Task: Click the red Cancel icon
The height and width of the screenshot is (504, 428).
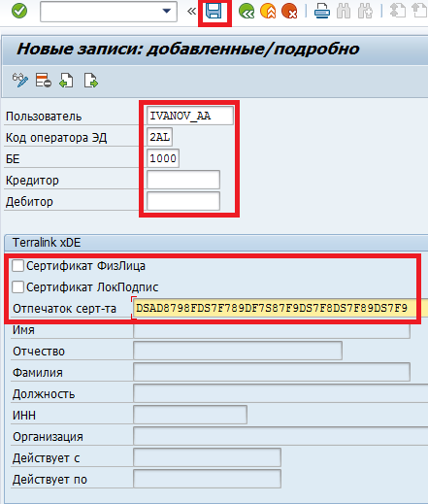Action: coord(289,12)
